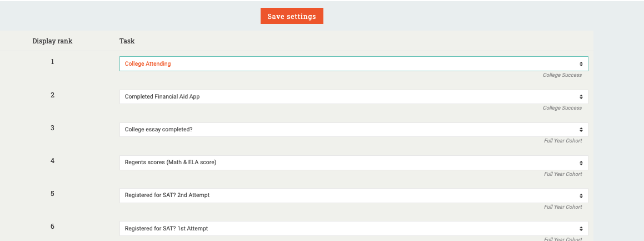Click the Display rank column header
644x241 pixels.
click(52, 41)
